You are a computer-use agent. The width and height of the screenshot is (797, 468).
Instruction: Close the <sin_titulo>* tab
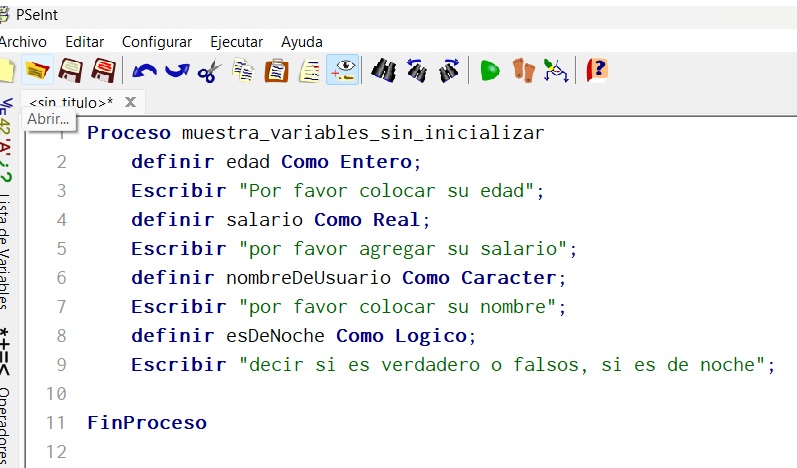pos(130,102)
